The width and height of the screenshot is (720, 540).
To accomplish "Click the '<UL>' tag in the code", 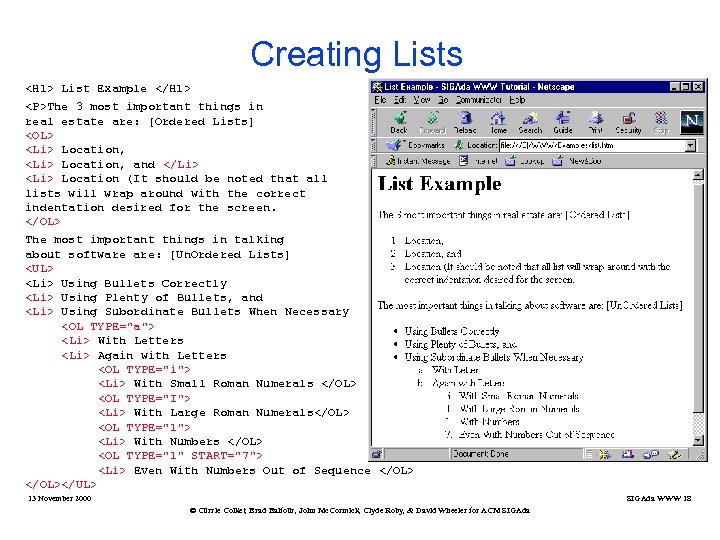I will click(39, 269).
